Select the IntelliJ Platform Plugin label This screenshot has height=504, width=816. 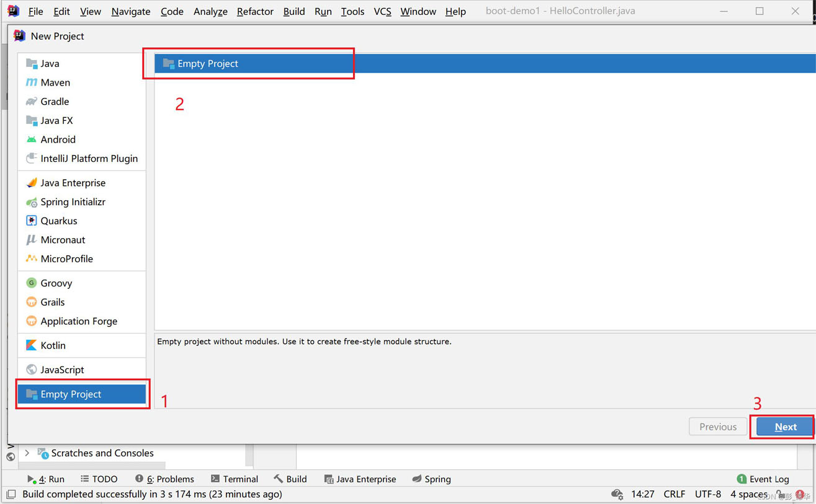[89, 159]
